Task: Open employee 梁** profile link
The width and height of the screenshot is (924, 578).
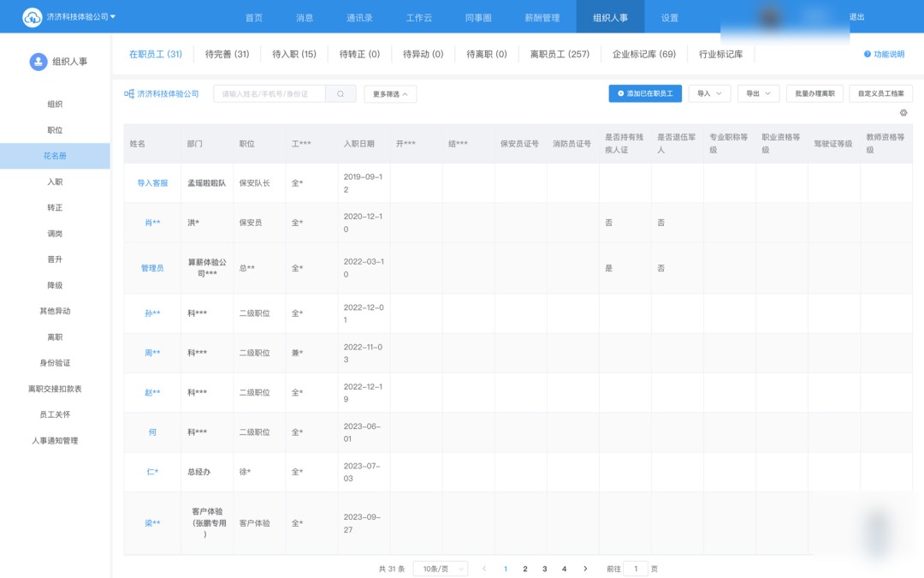Action: (x=152, y=523)
